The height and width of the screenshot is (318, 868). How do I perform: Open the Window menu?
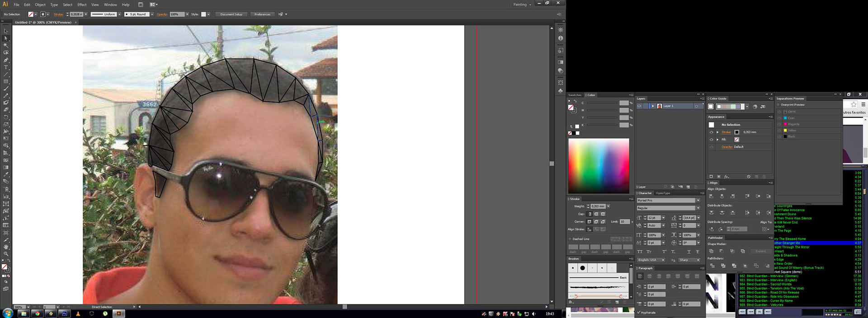coord(110,5)
